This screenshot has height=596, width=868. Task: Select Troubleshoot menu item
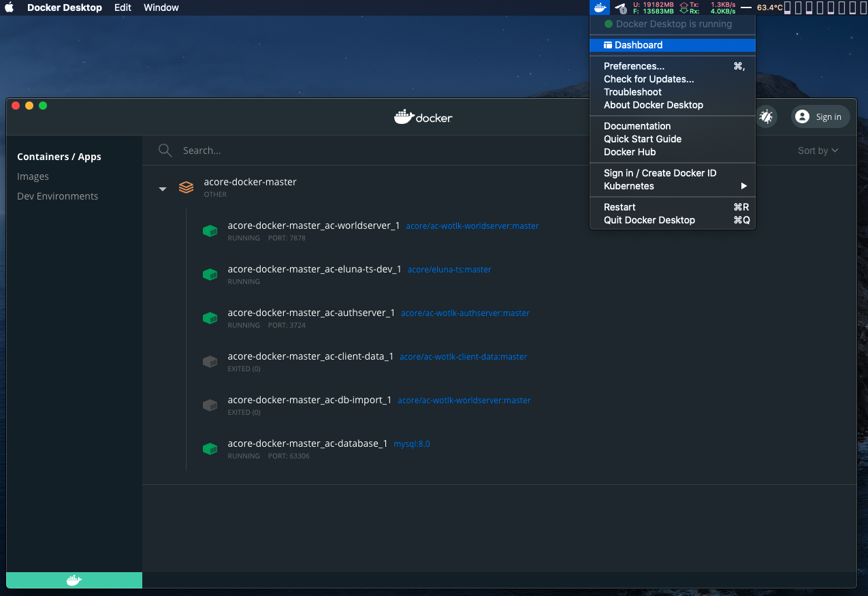[673, 92]
